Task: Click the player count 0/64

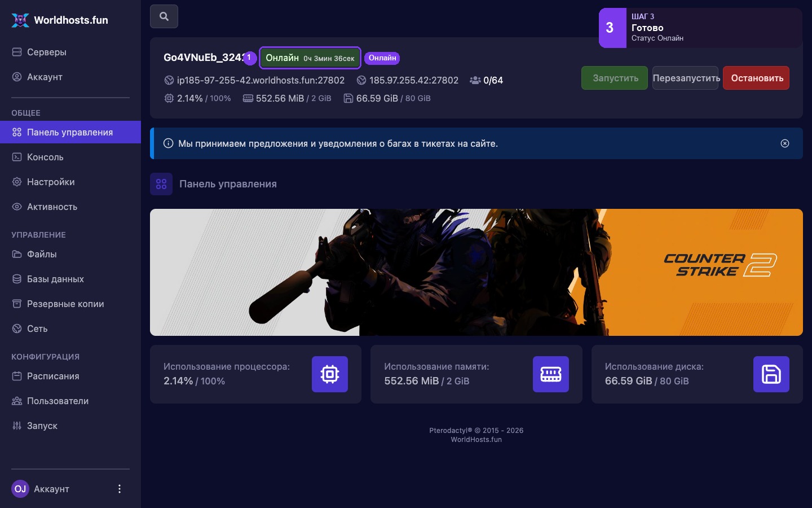Action: (x=493, y=80)
